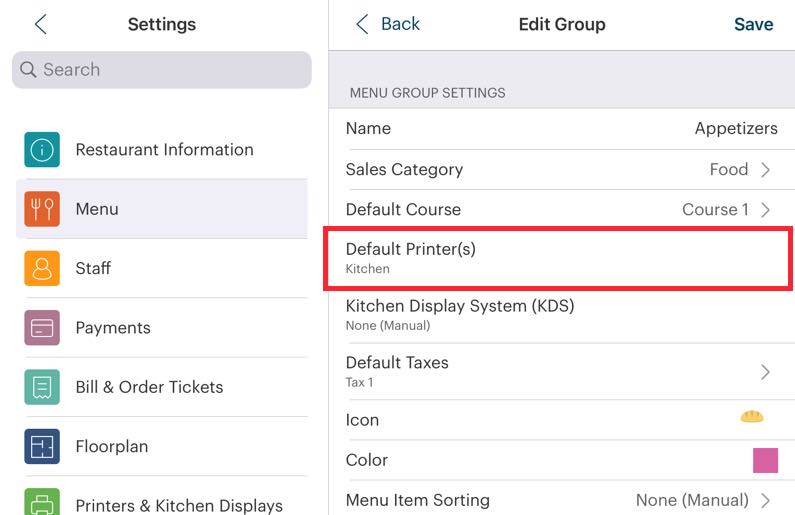Expand the Sales Category chevron
This screenshot has height=515, width=795.
pos(765,170)
